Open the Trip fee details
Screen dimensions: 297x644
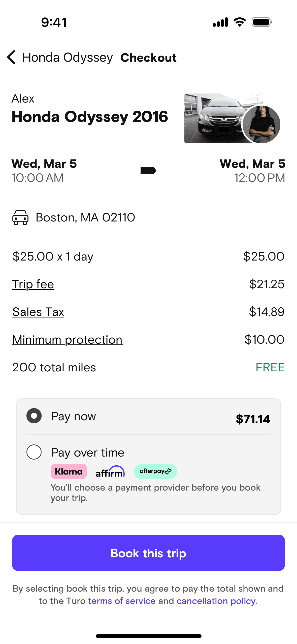tap(33, 284)
